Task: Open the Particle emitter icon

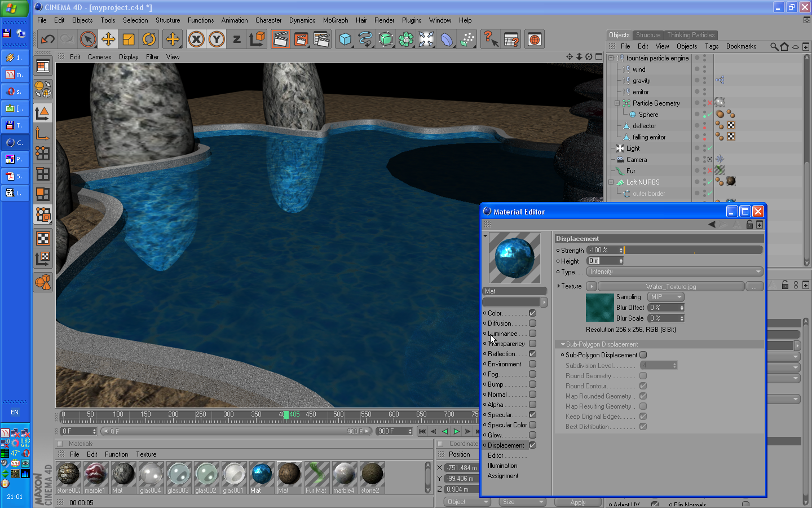Action: [467, 39]
